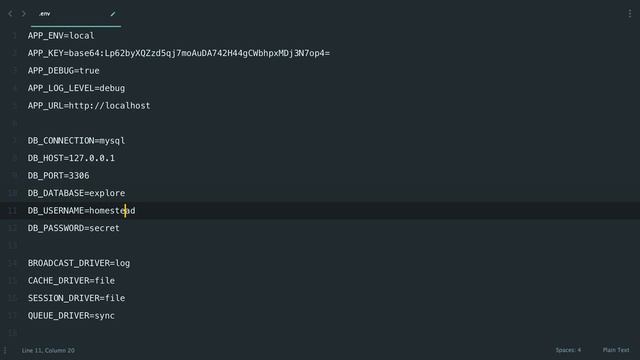Place cursor in the APP_KEY base64 line
The height and width of the screenshot is (360, 640).
(179, 53)
